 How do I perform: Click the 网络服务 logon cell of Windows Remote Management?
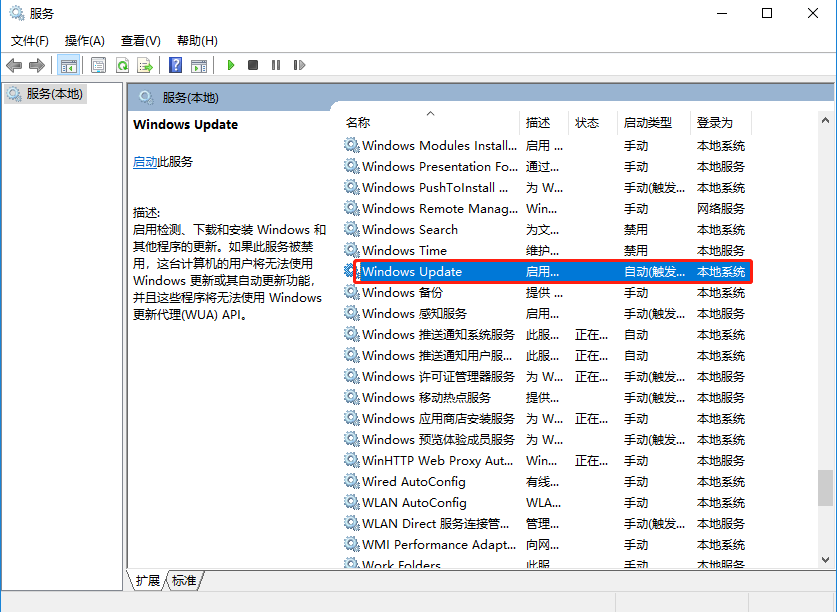pos(721,208)
